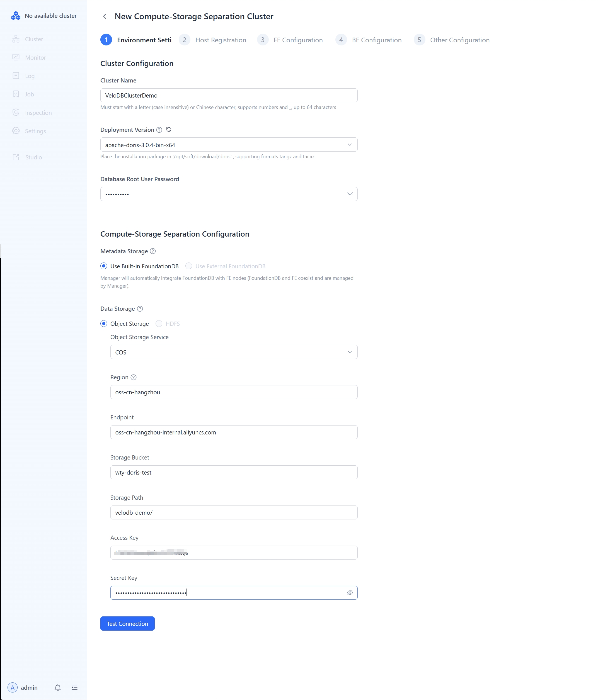Click the Deployment Version help icon
The height and width of the screenshot is (700, 603).
click(159, 130)
